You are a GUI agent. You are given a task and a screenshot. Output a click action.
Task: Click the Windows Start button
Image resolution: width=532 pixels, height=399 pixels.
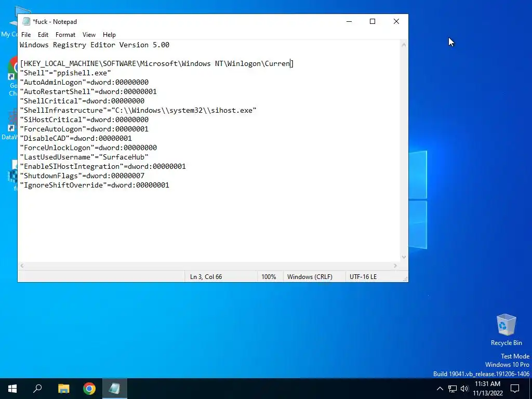(12, 389)
